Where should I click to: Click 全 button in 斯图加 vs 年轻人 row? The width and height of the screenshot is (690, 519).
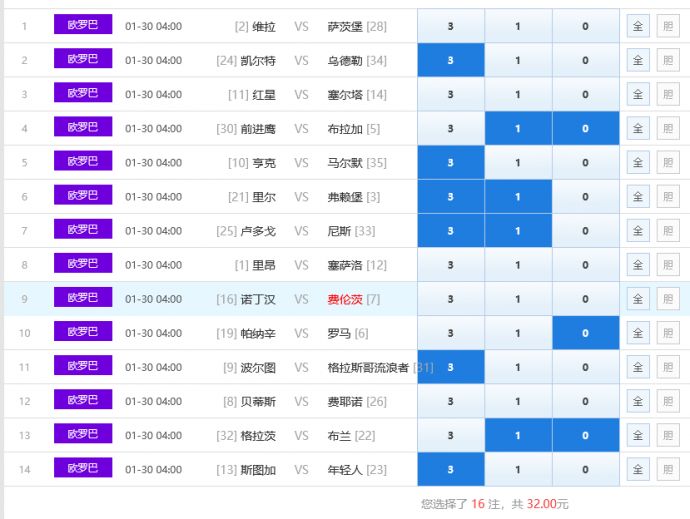click(x=638, y=470)
